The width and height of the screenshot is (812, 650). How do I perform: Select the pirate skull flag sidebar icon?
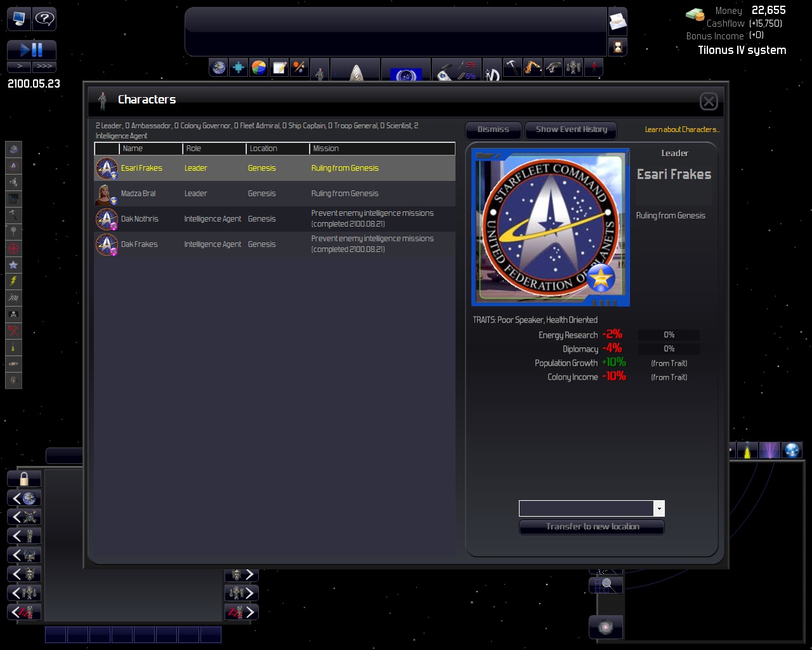13,314
